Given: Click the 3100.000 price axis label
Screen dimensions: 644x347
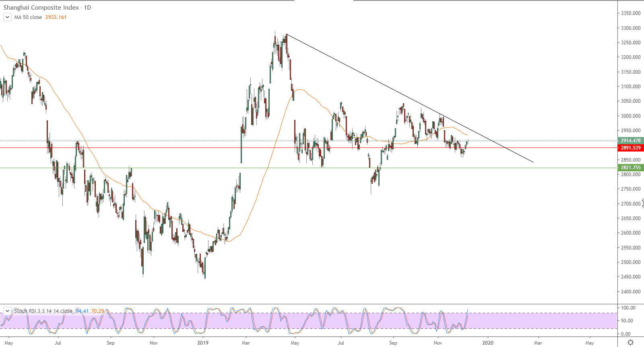Looking at the screenshot, I should [631, 87].
